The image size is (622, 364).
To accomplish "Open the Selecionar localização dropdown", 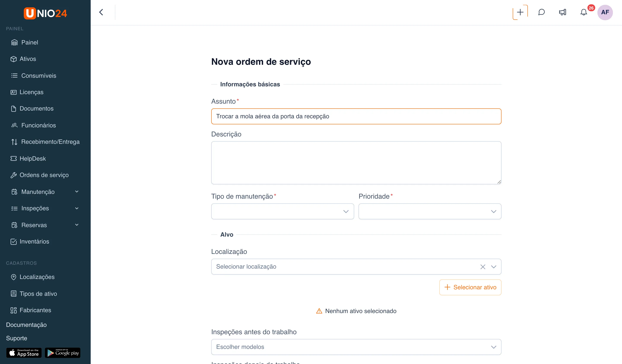I will [x=356, y=266].
